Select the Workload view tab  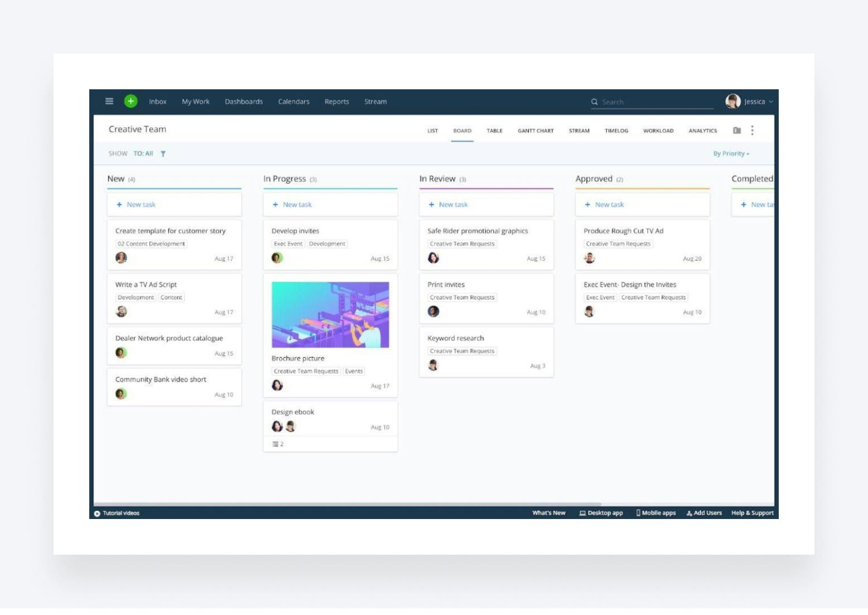coord(658,131)
